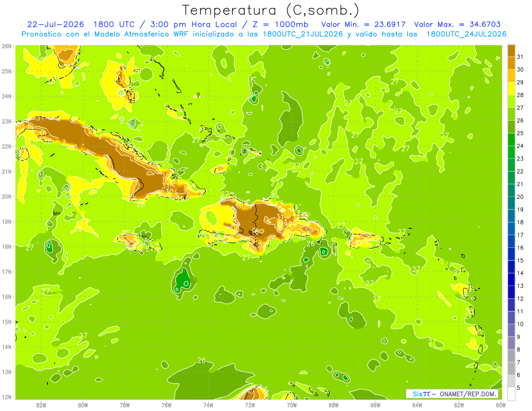532x411 pixels.
Task: Click the '66W' longitude axis label
Action: click(376, 405)
